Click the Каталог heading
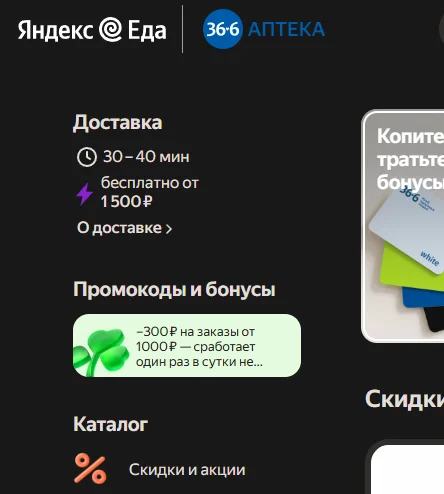This screenshot has width=444, height=494. [x=111, y=424]
